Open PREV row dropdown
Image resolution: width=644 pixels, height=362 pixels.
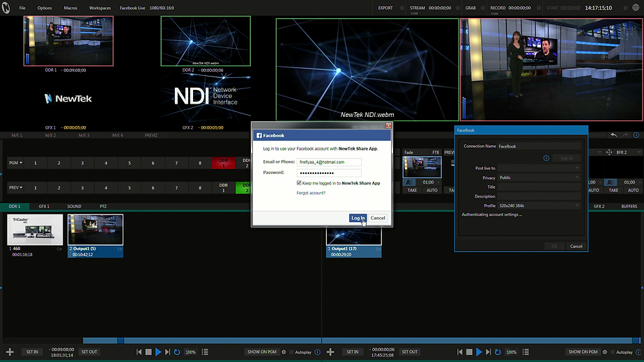15,187
